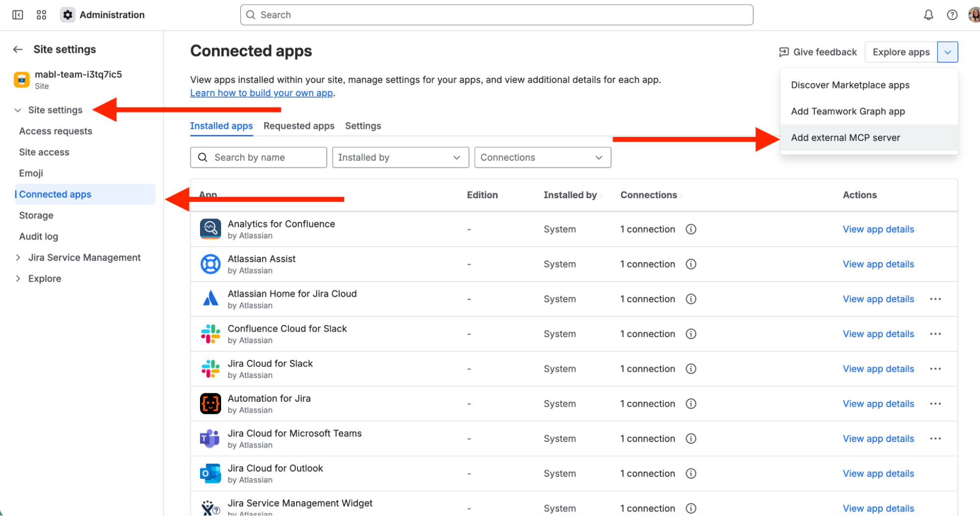Expand Jira Service Management in sidebar
Image resolution: width=980 pixels, height=516 pixels.
(x=18, y=258)
